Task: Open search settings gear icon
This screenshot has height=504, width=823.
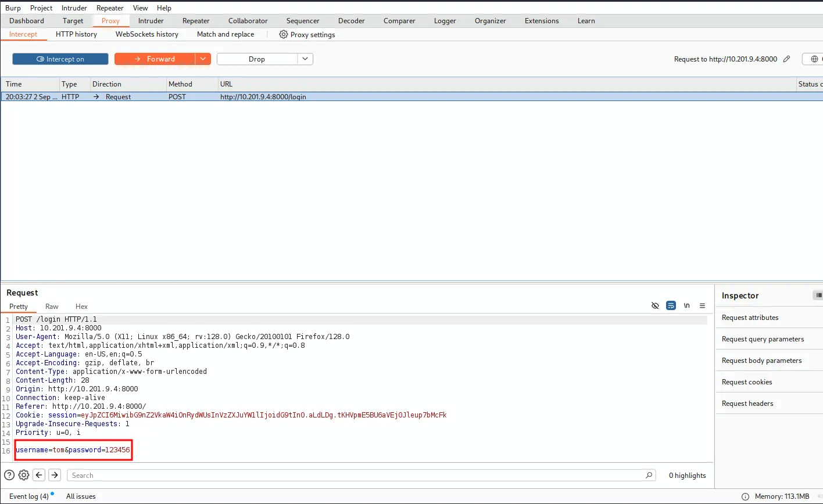Action: [x=24, y=475]
